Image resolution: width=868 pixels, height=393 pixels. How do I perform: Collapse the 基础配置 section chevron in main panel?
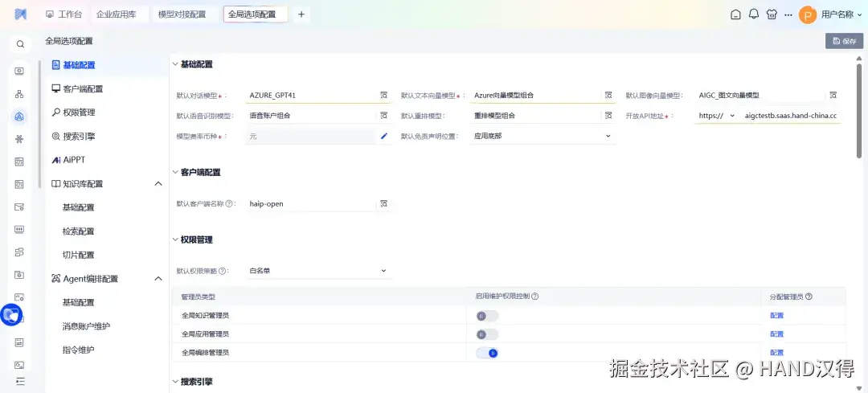pos(175,64)
